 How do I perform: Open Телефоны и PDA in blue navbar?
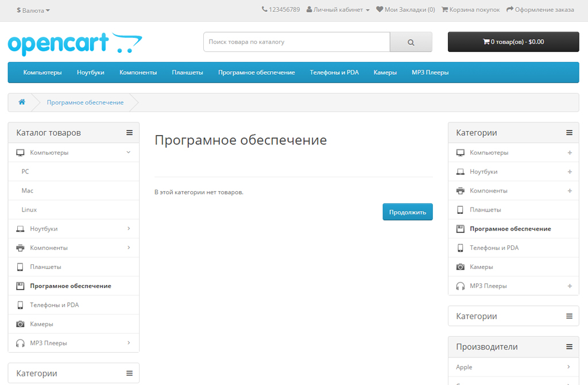334,72
